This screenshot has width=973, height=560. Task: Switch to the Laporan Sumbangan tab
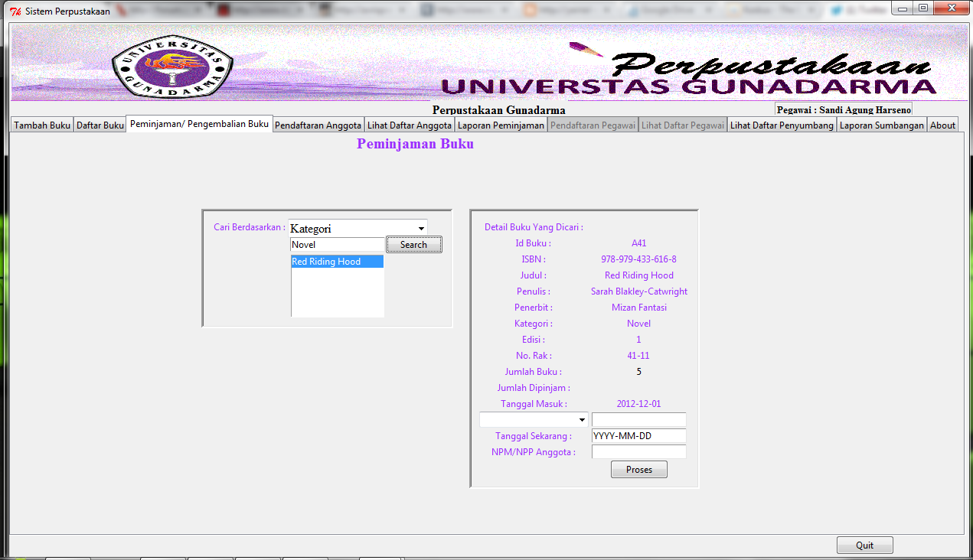point(881,125)
